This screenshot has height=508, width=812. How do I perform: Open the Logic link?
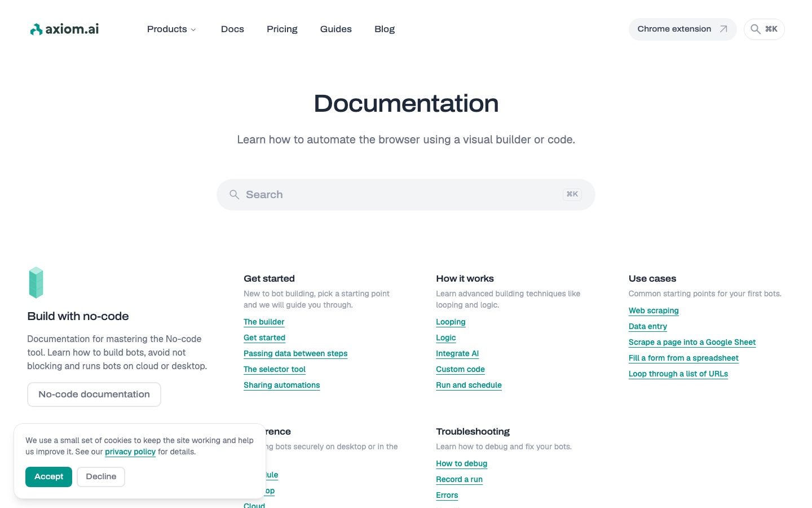tap(446, 338)
